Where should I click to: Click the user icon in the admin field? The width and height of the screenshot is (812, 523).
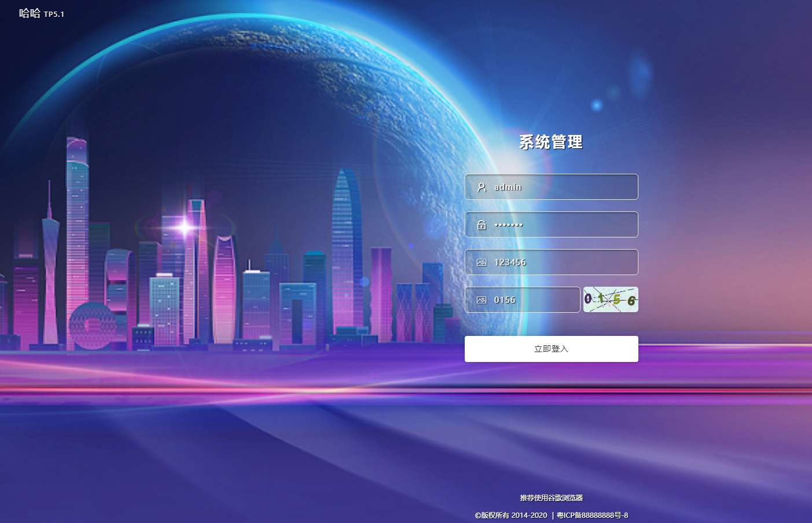tap(482, 187)
